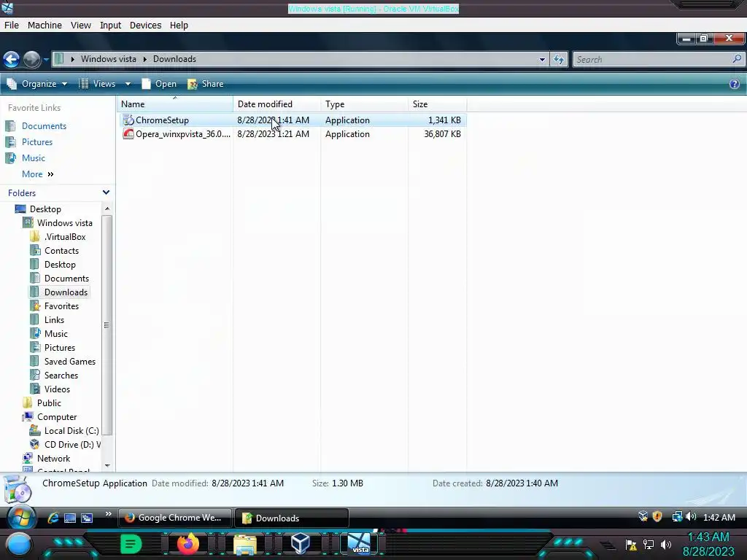Select Network in folder tree
The image size is (747, 560).
[x=53, y=458]
